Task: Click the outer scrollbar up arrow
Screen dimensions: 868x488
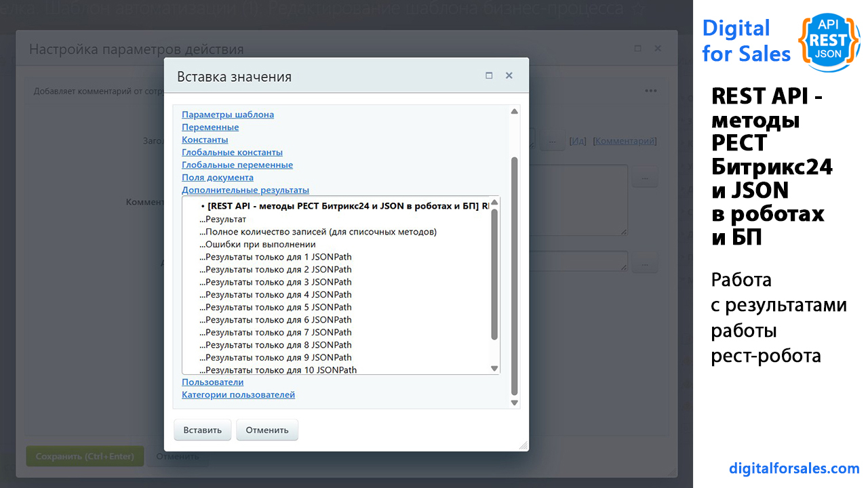Action: pos(514,111)
